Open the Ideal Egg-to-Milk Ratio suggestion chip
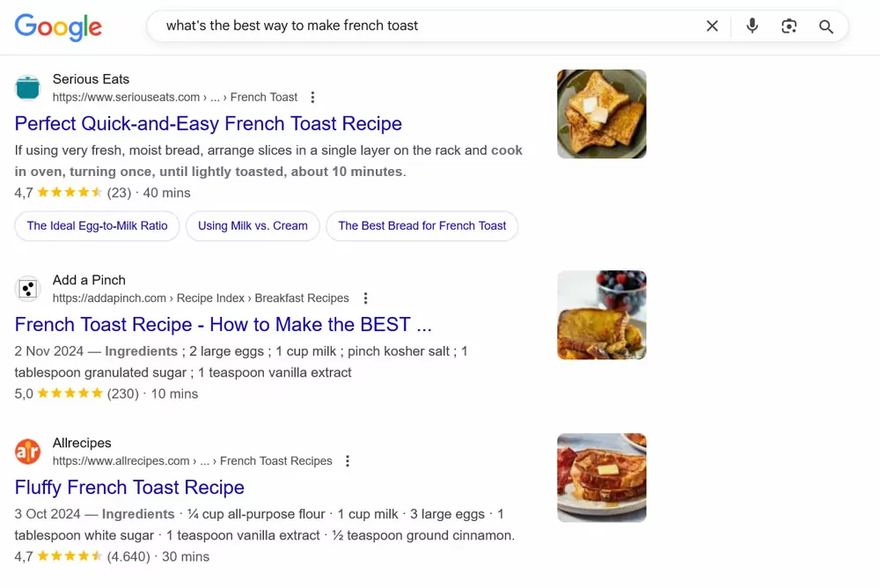 click(x=97, y=226)
